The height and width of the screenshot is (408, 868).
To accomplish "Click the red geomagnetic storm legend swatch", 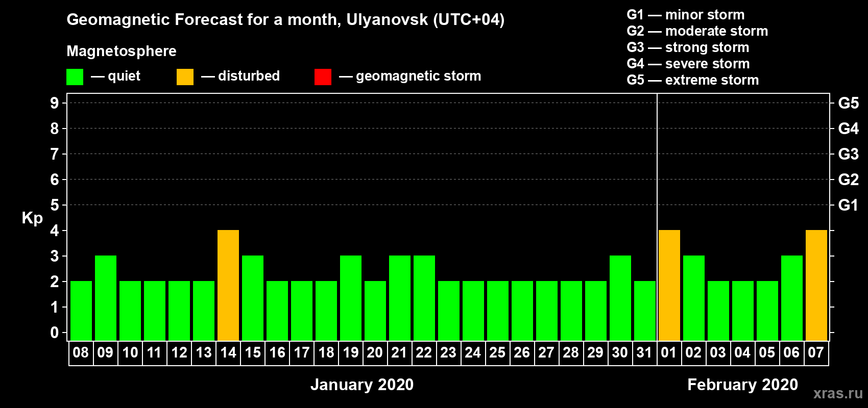I will click(323, 77).
